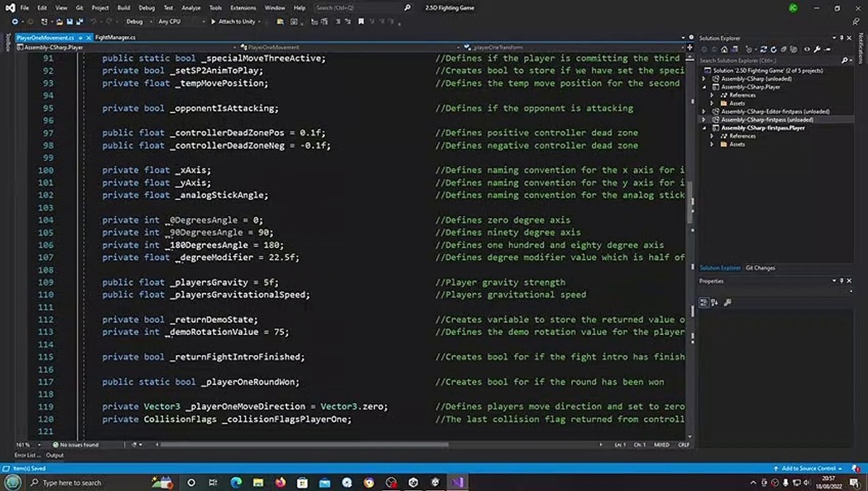The width and height of the screenshot is (868, 491).
Task: Open the Edit menu
Action: 42,8
